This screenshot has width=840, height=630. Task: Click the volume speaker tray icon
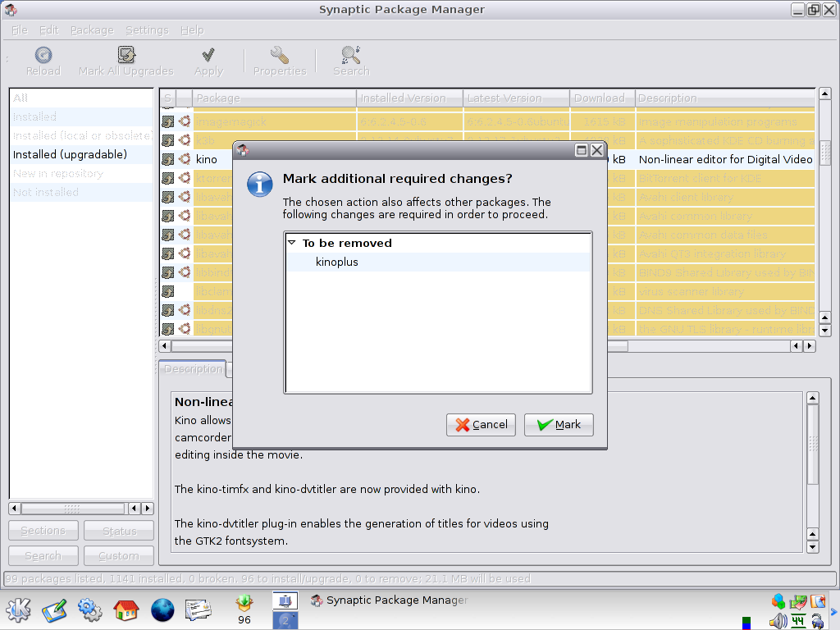(x=778, y=622)
